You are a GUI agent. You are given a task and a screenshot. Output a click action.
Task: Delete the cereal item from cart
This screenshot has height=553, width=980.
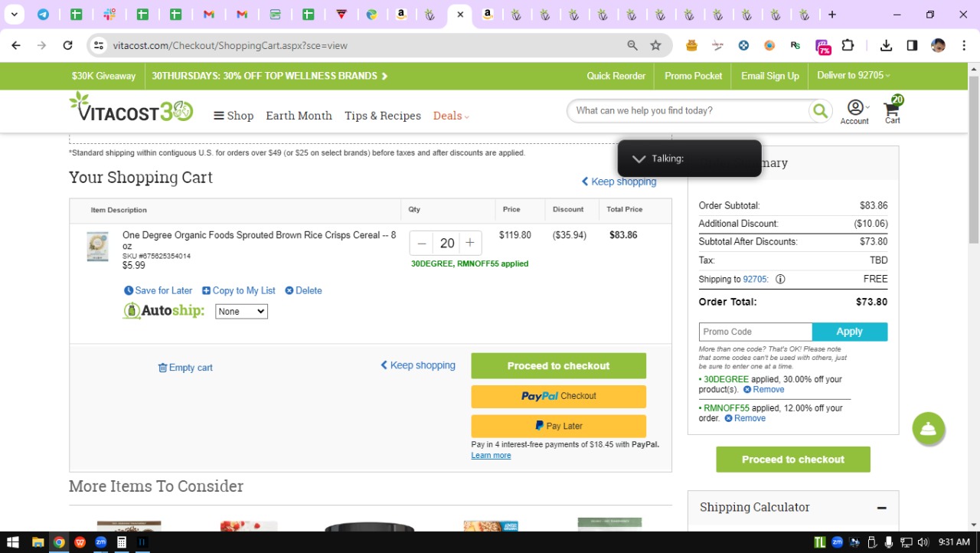[303, 291]
